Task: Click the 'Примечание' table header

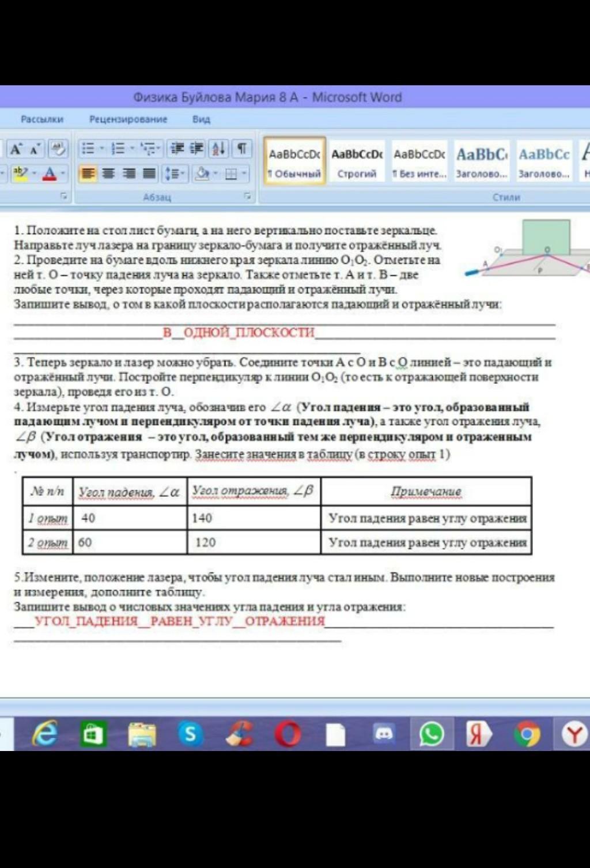Action: [426, 492]
